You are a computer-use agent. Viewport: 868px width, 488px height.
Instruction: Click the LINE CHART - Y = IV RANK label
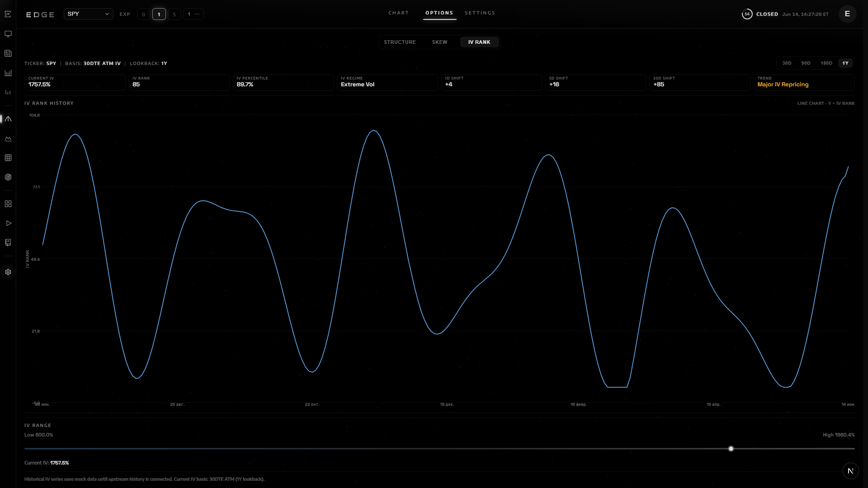(826, 103)
